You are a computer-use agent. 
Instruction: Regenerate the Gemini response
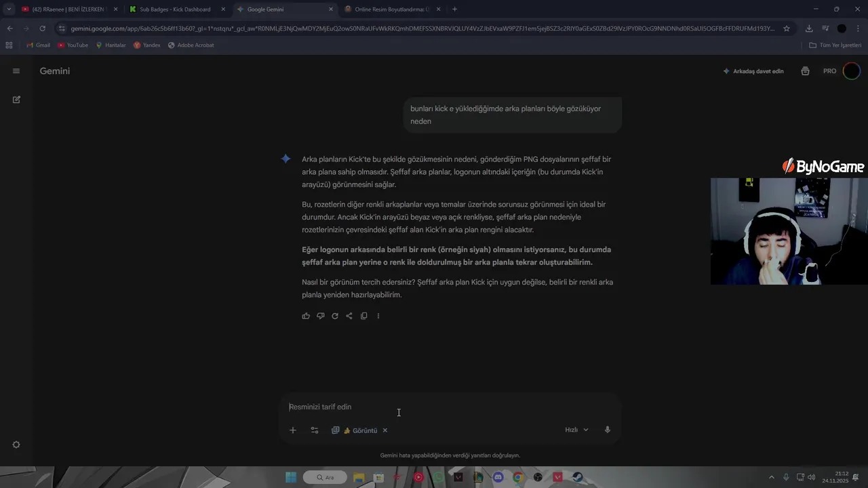point(335,316)
